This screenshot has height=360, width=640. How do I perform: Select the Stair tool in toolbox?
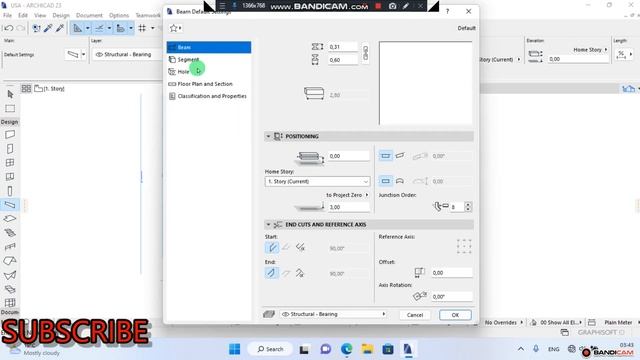coord(10,233)
